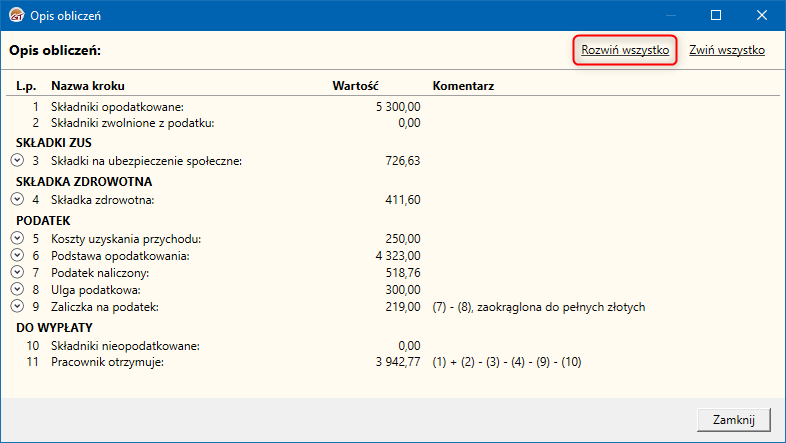Click value 411,60

coord(403,200)
